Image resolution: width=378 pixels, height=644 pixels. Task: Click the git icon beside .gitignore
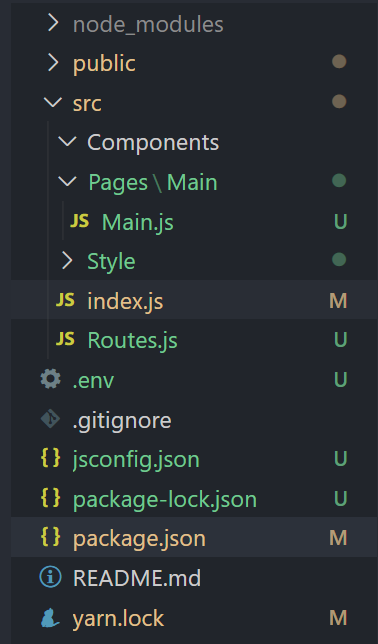[x=51, y=419]
